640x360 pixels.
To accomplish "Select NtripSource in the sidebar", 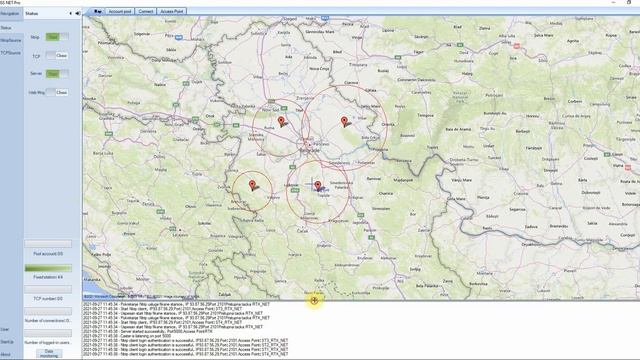I will [x=11, y=40].
